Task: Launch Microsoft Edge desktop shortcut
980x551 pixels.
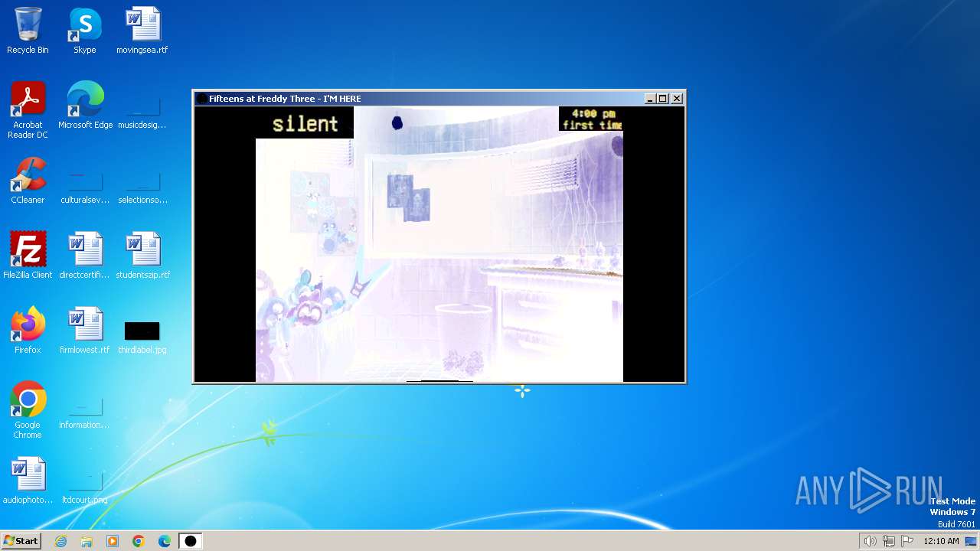Action: click(x=85, y=106)
